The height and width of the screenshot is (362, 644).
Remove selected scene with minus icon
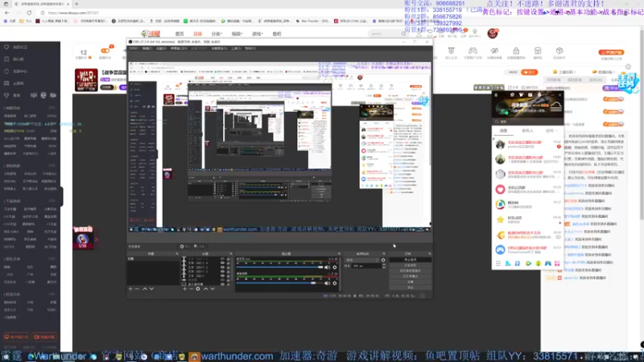[137, 289]
